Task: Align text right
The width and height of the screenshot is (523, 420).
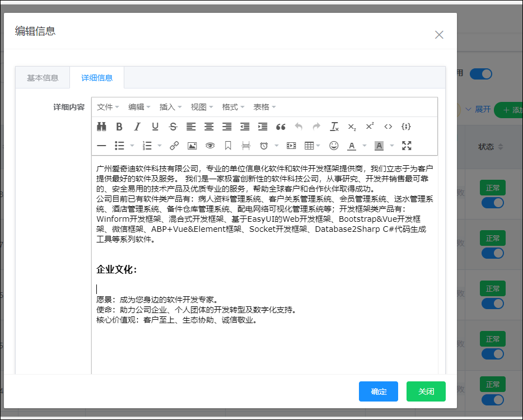Action: click(x=227, y=127)
